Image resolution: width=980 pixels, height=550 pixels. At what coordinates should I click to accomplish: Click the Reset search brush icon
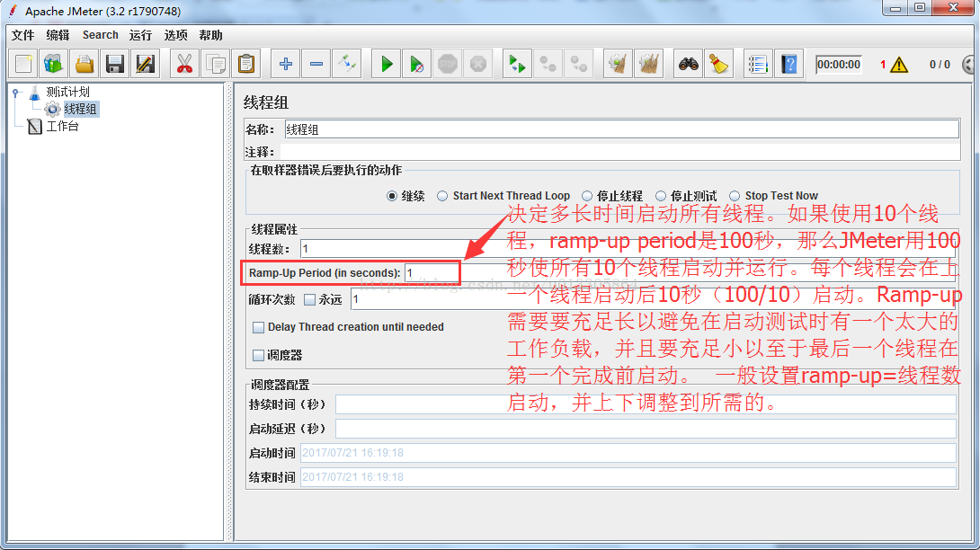pos(718,64)
